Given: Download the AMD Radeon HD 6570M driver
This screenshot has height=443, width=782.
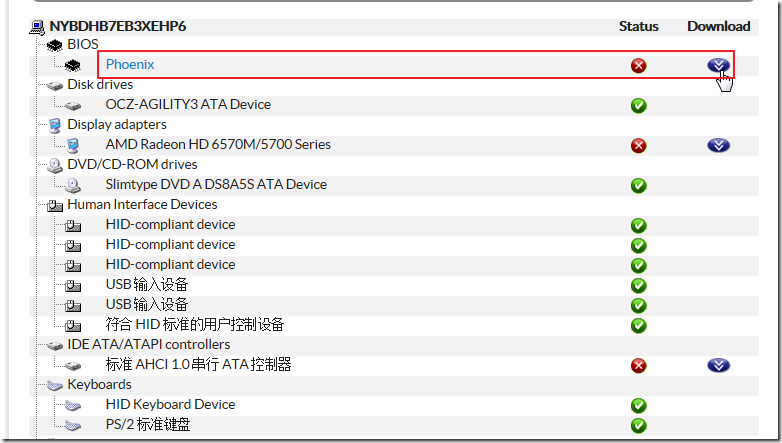Looking at the screenshot, I should pyautogui.click(x=718, y=145).
